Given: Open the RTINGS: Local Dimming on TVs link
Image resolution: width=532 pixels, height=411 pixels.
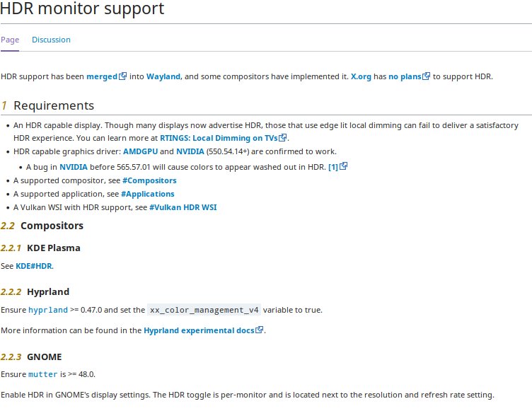Looking at the screenshot, I should click(x=219, y=138).
